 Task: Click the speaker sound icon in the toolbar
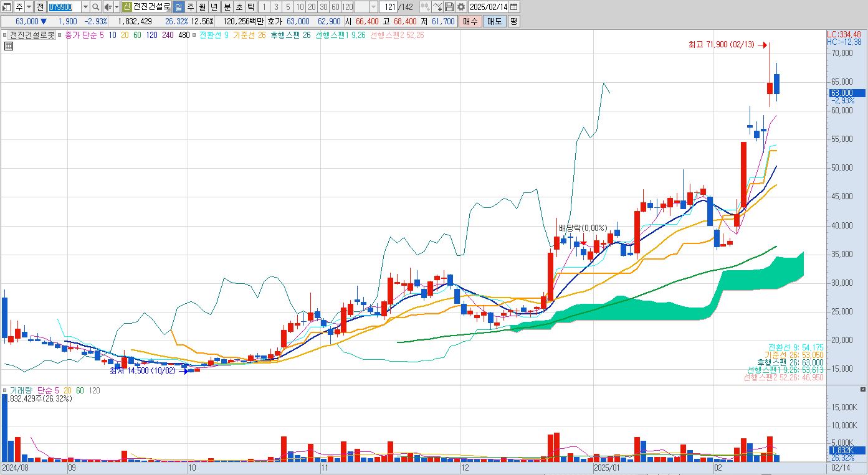pyautogui.click(x=107, y=7)
